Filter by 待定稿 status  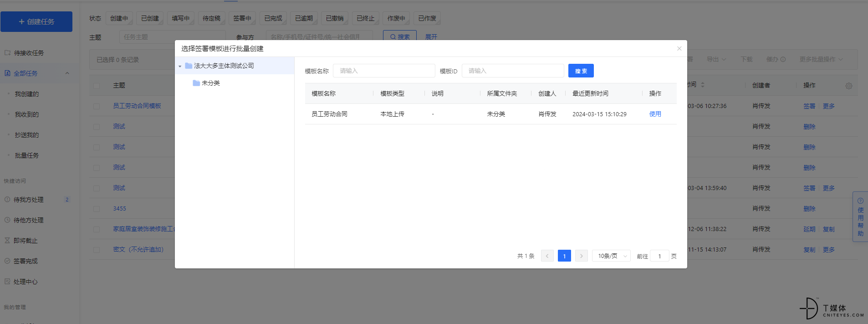pos(211,18)
